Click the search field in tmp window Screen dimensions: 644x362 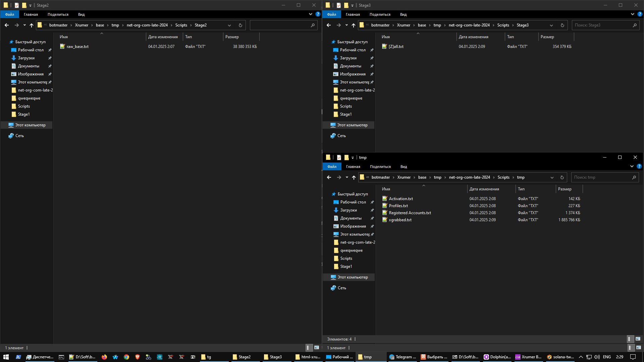tap(600, 177)
